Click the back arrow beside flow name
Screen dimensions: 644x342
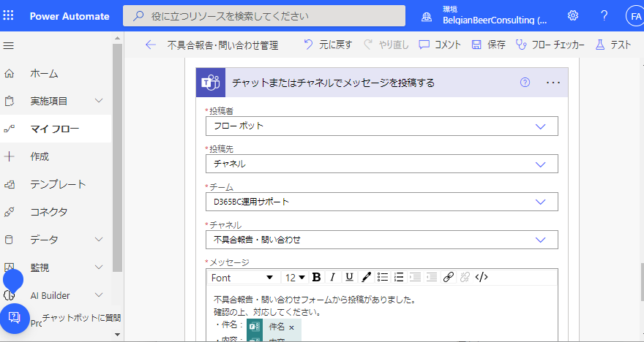click(151, 45)
